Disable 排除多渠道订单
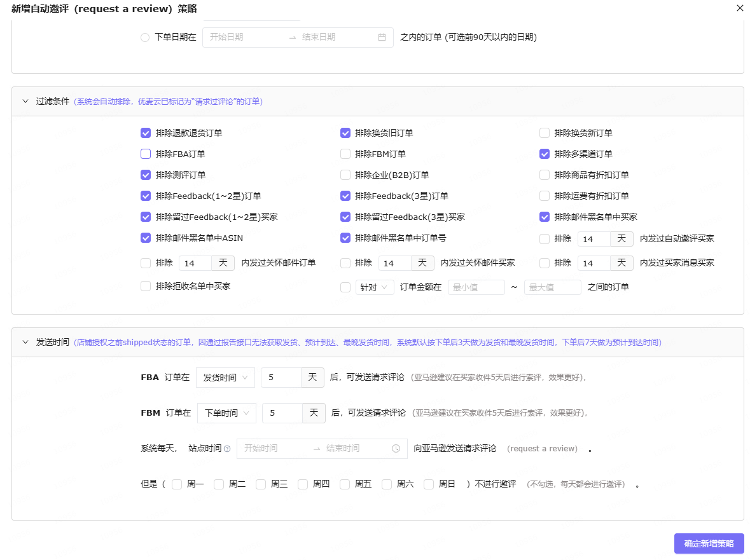Image resolution: width=750 pixels, height=560 pixels. 545,154
